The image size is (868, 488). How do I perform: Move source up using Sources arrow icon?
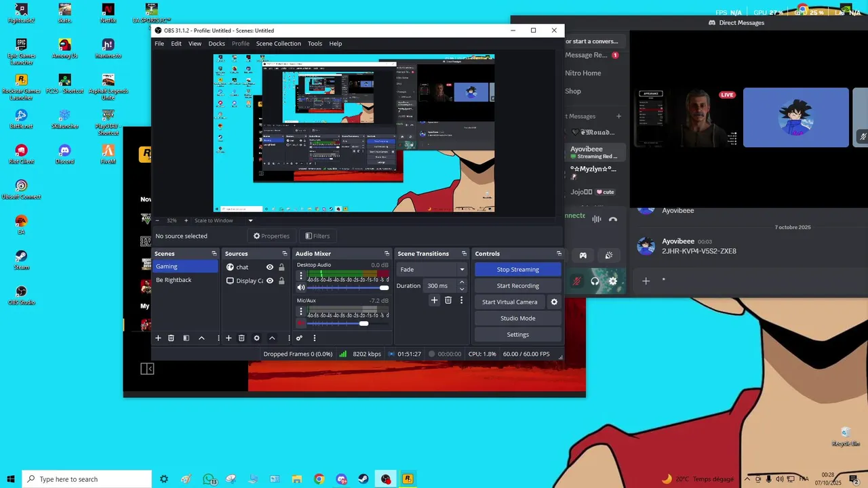click(272, 338)
